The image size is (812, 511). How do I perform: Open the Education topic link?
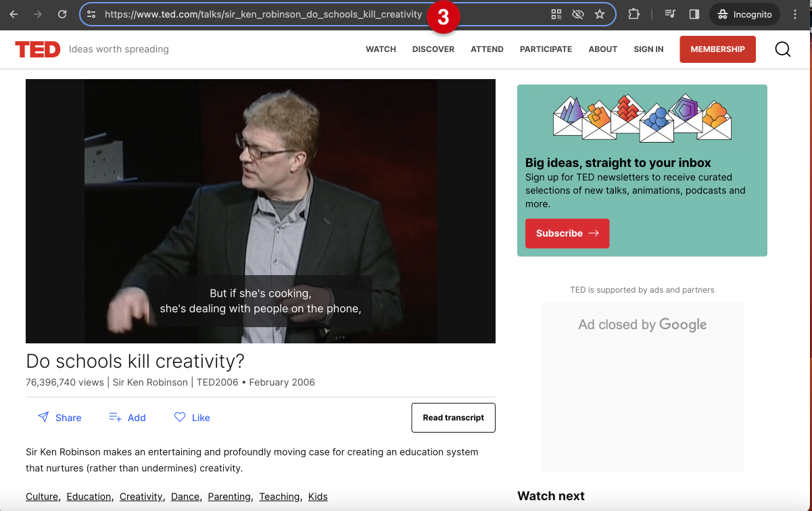click(89, 497)
